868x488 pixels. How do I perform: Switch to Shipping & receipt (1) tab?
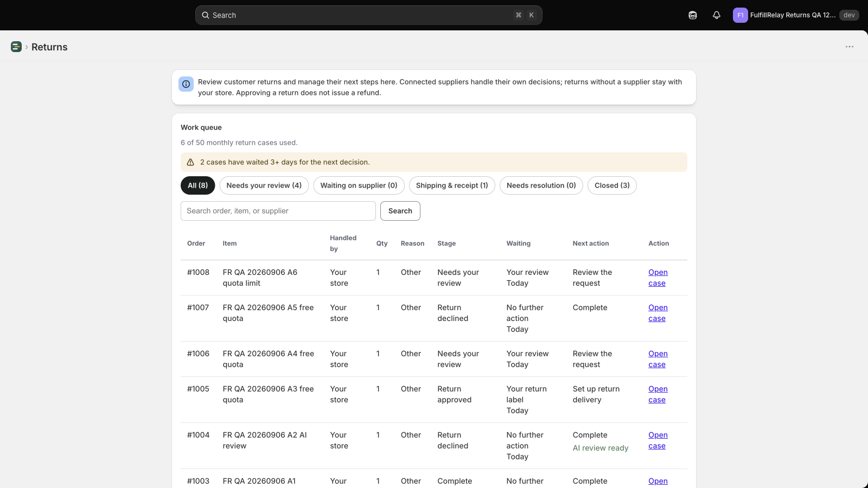(x=452, y=185)
